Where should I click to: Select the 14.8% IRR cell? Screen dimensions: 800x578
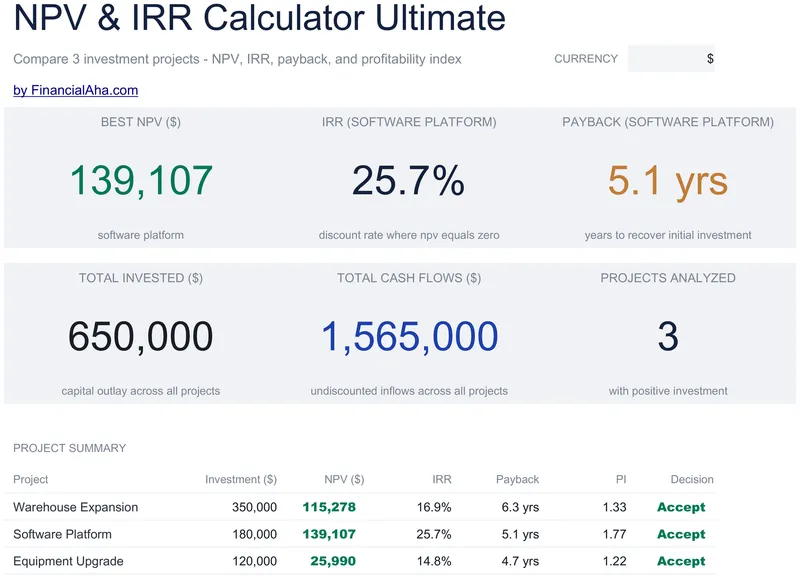coord(434,561)
